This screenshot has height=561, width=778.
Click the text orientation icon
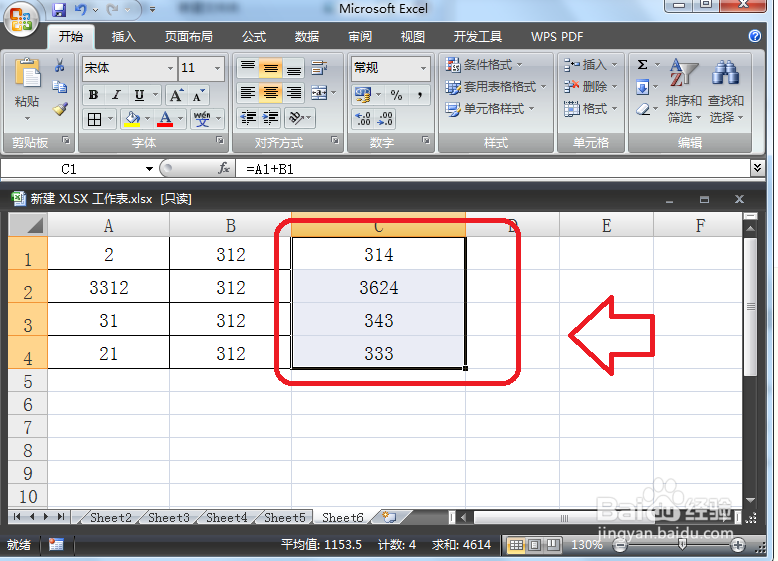296,118
